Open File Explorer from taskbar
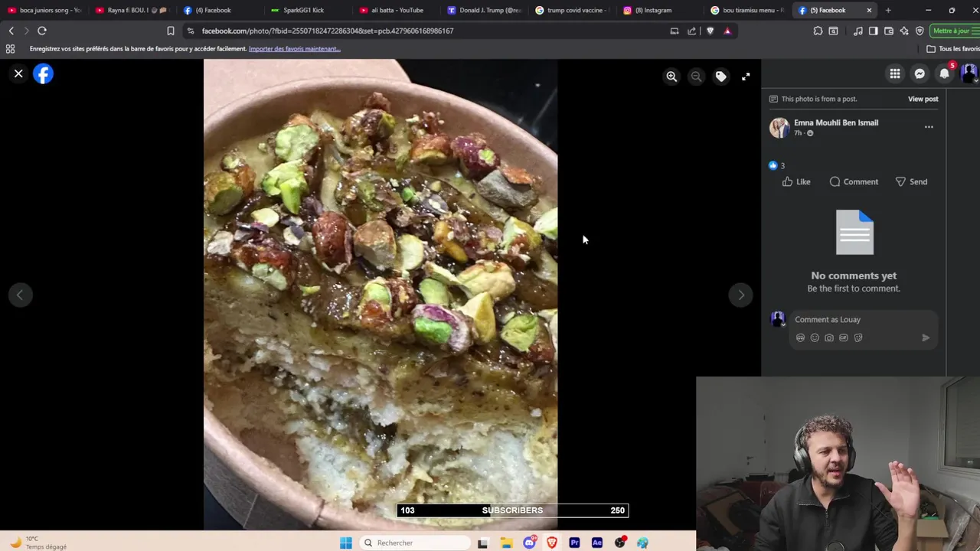This screenshot has height=551, width=980. point(506,543)
